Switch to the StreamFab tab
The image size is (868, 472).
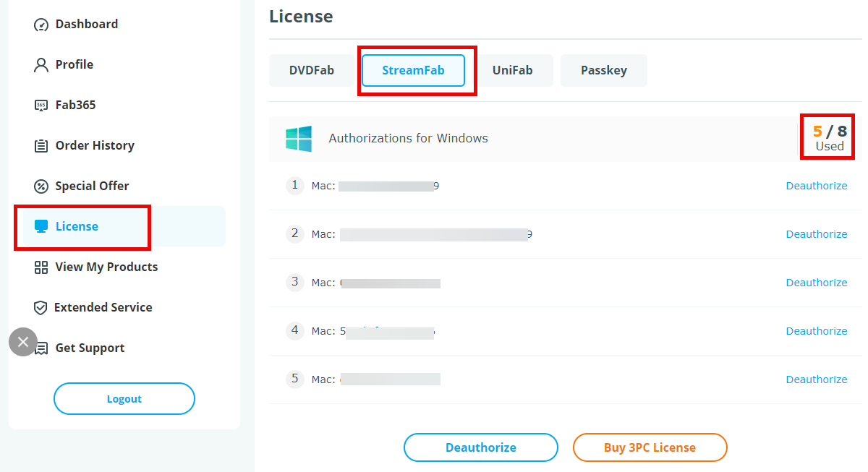[413, 71]
